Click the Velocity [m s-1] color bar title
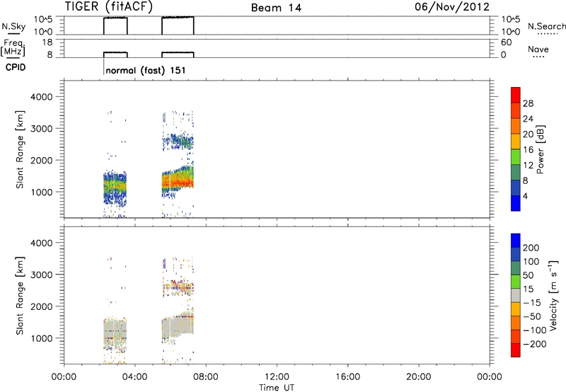Image resolution: width=566 pixels, height=392 pixels. (x=553, y=295)
